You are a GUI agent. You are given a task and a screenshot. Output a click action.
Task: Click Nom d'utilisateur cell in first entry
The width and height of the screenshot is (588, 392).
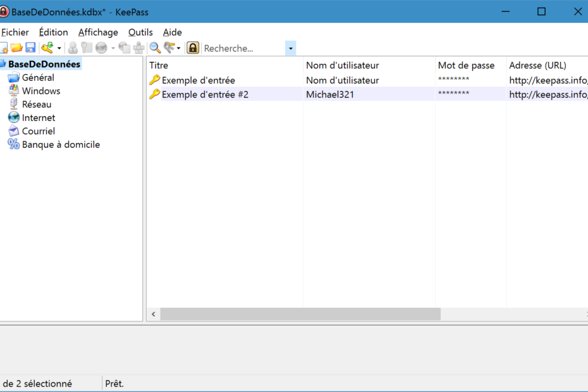click(x=343, y=80)
